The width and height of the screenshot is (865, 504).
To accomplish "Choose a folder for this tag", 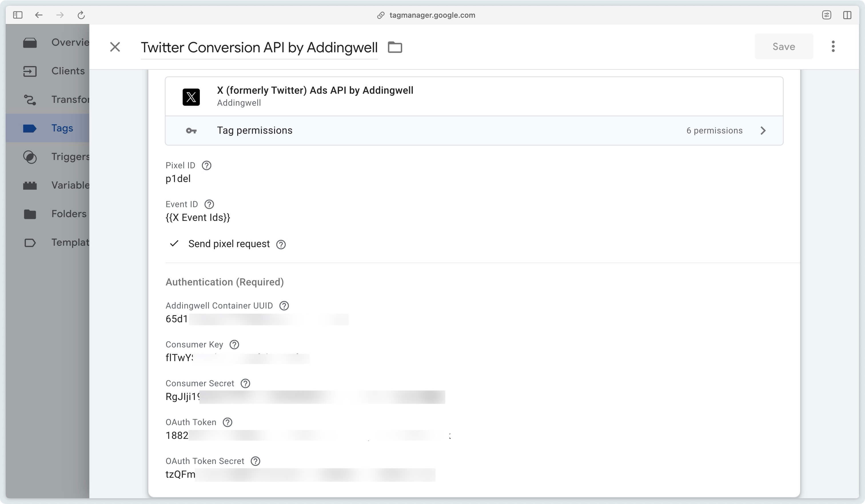I will (395, 47).
